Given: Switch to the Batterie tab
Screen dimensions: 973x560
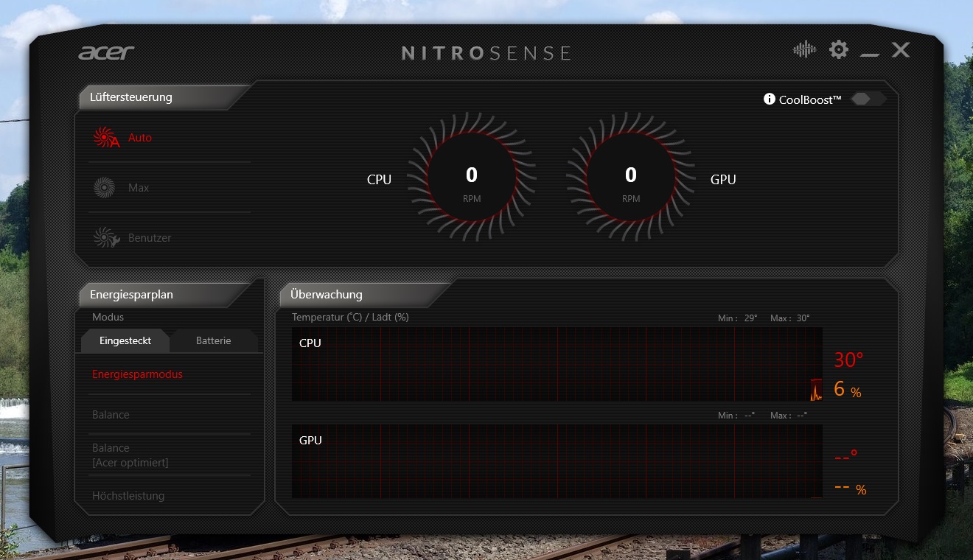Looking at the screenshot, I should [x=214, y=340].
